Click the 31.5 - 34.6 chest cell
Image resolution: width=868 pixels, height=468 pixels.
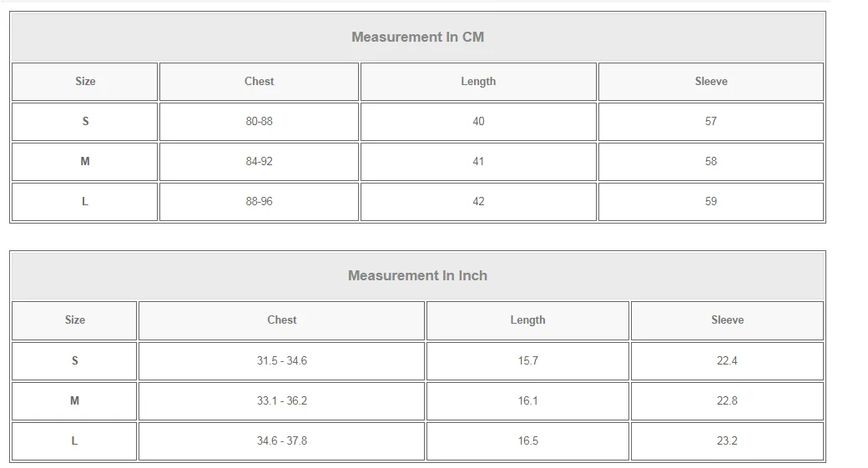tap(281, 360)
